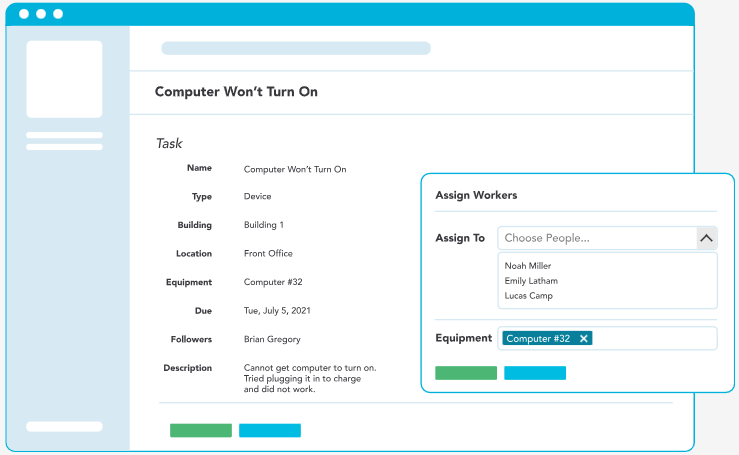Click the search bar placeholder at top

296,48
